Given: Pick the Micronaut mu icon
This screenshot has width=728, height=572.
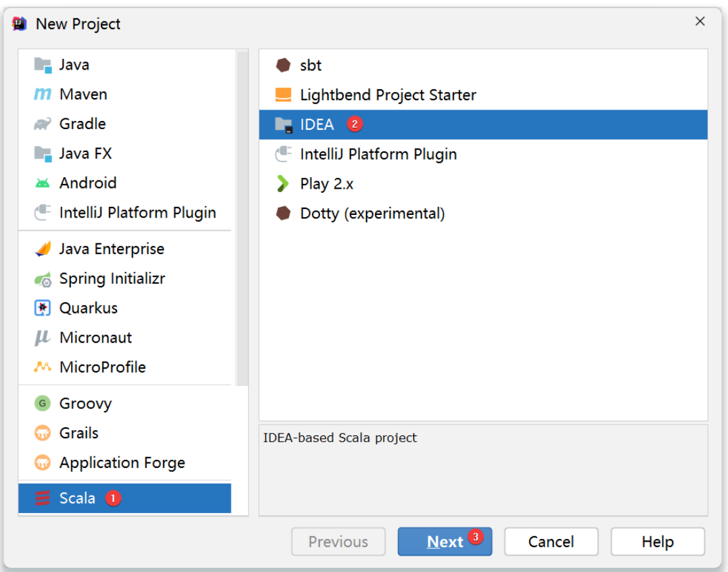Looking at the screenshot, I should 43,338.
